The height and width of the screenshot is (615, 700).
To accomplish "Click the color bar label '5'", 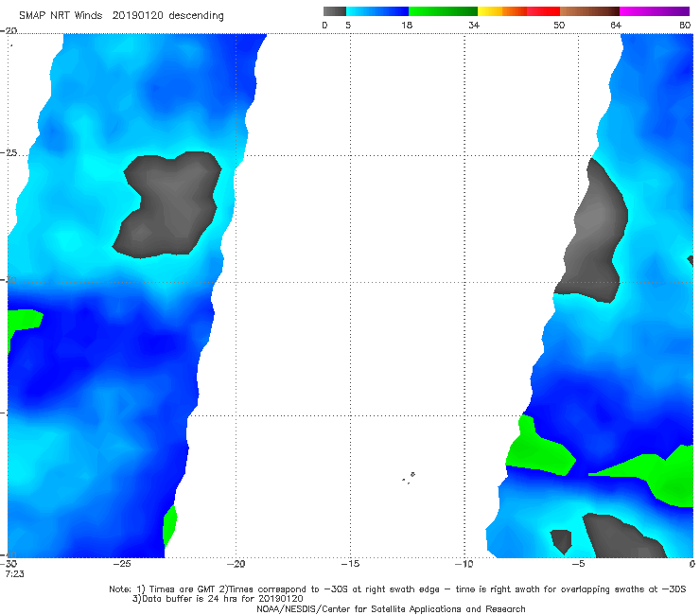I will tap(348, 25).
